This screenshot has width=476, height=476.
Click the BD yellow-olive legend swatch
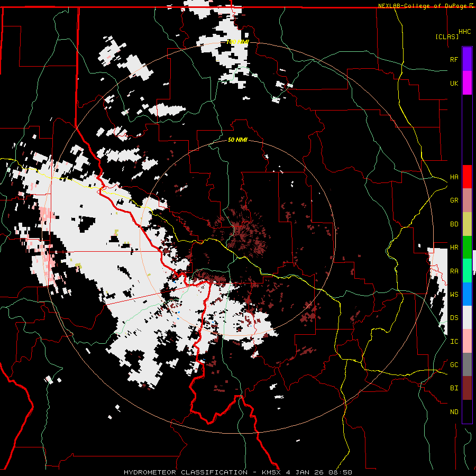pos(467,224)
